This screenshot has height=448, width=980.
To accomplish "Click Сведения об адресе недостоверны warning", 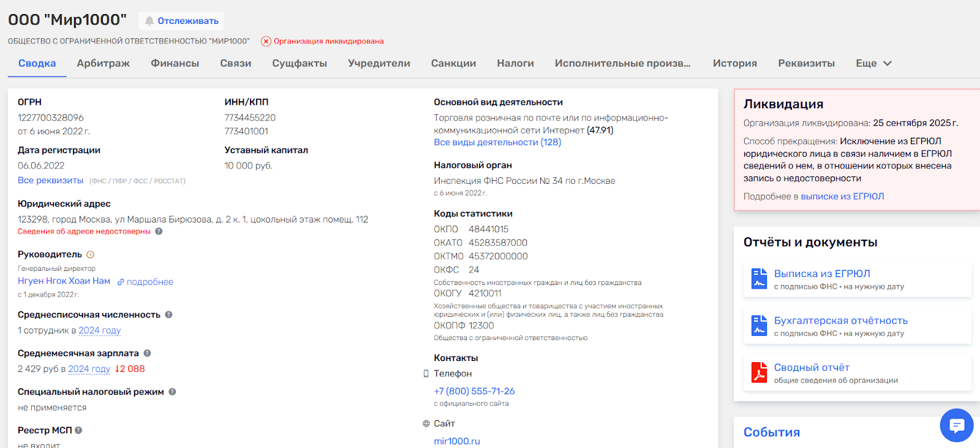I will click(84, 231).
